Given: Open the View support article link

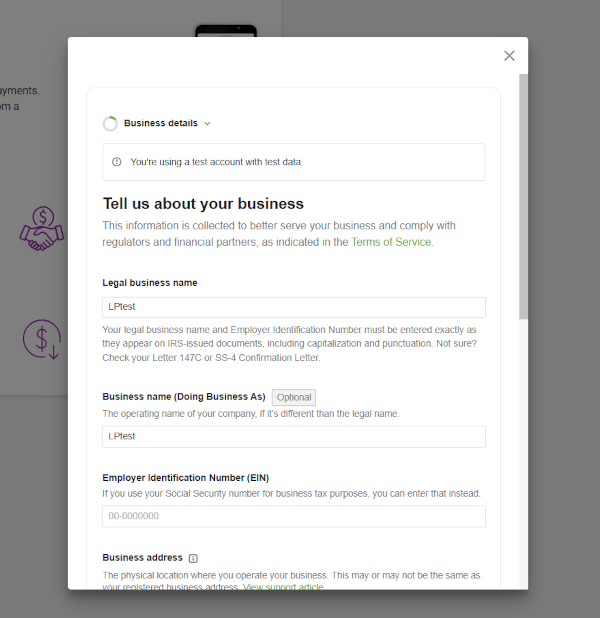Looking at the screenshot, I should pyautogui.click(x=283, y=586).
